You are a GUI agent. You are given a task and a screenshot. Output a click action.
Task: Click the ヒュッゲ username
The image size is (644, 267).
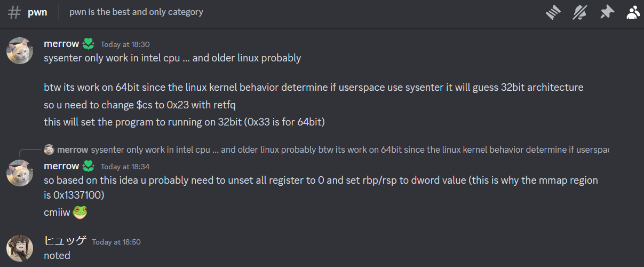(65, 241)
